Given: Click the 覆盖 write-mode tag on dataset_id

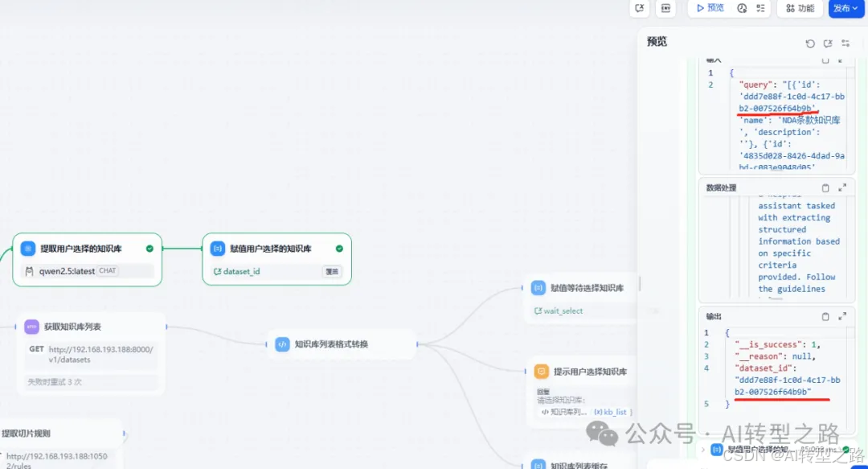Looking at the screenshot, I should click(x=331, y=271).
